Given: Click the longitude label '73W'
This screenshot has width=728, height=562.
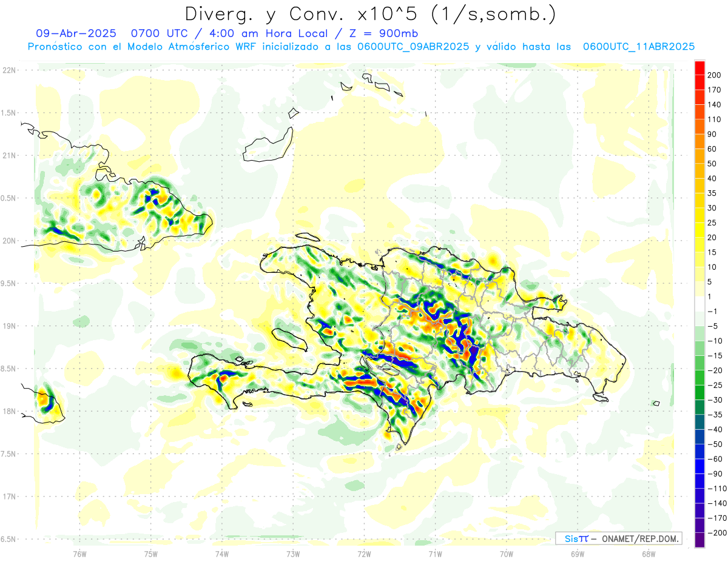Looking at the screenshot, I should tap(293, 554).
